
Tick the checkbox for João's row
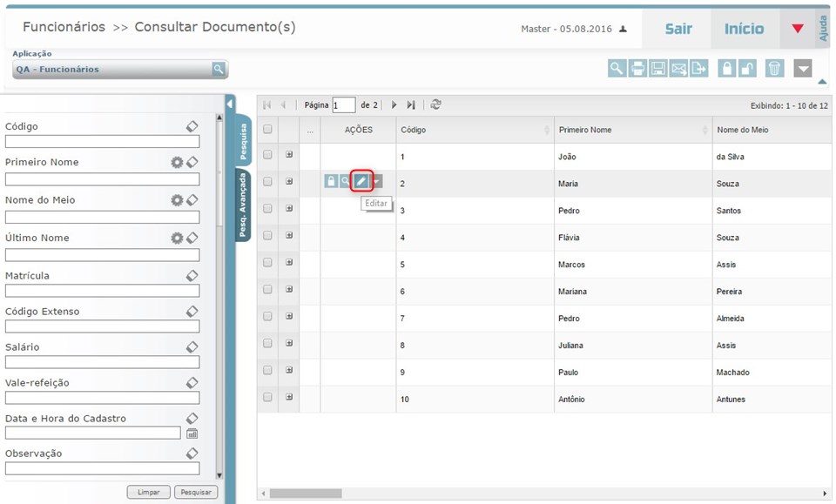click(x=267, y=156)
